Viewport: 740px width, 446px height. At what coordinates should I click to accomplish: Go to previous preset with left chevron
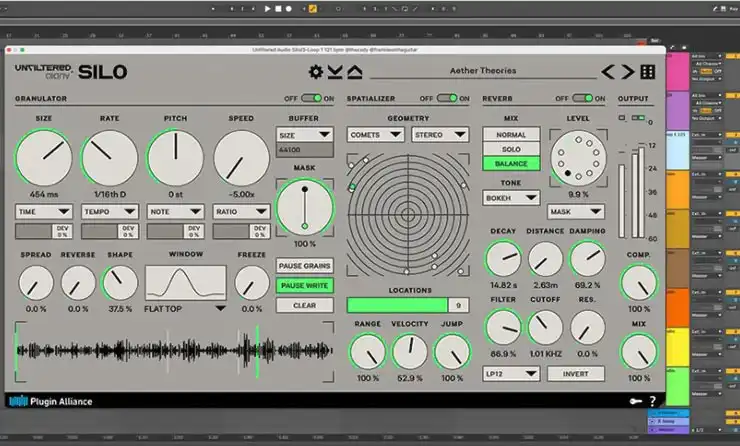608,72
